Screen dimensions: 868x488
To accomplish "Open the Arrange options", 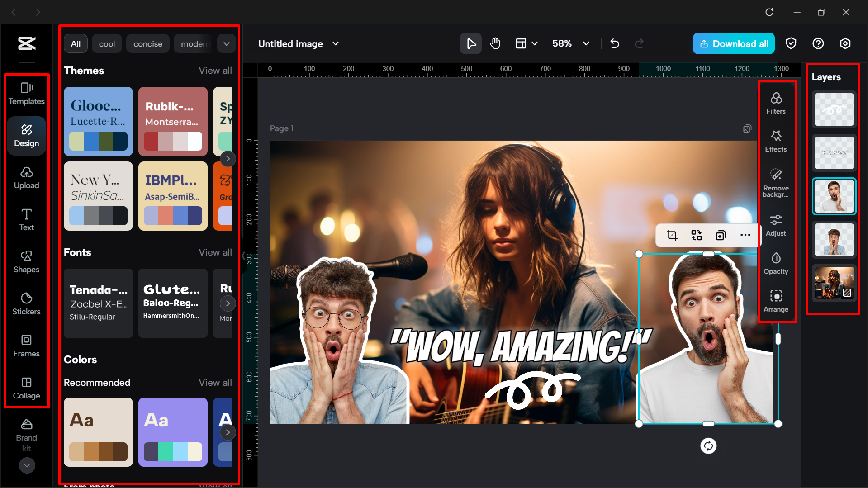I will 776,302.
